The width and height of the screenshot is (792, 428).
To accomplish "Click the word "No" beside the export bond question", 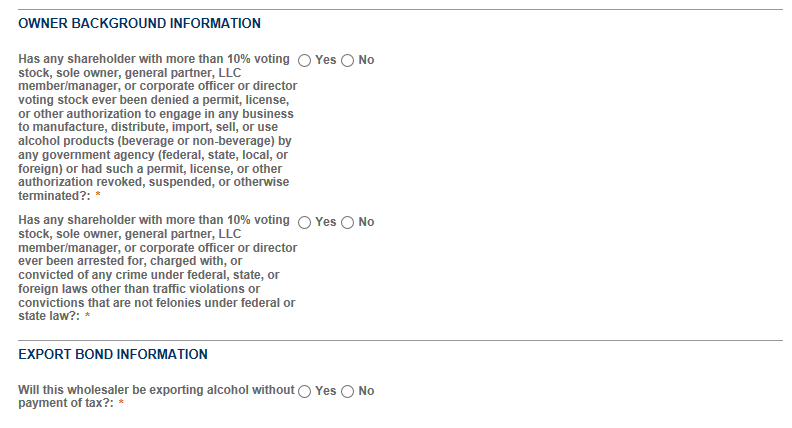I will [x=366, y=391].
